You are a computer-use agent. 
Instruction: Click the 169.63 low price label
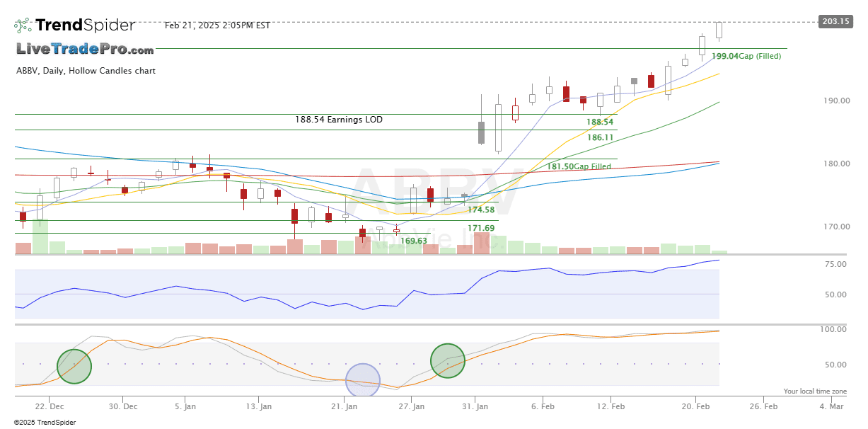click(x=414, y=241)
